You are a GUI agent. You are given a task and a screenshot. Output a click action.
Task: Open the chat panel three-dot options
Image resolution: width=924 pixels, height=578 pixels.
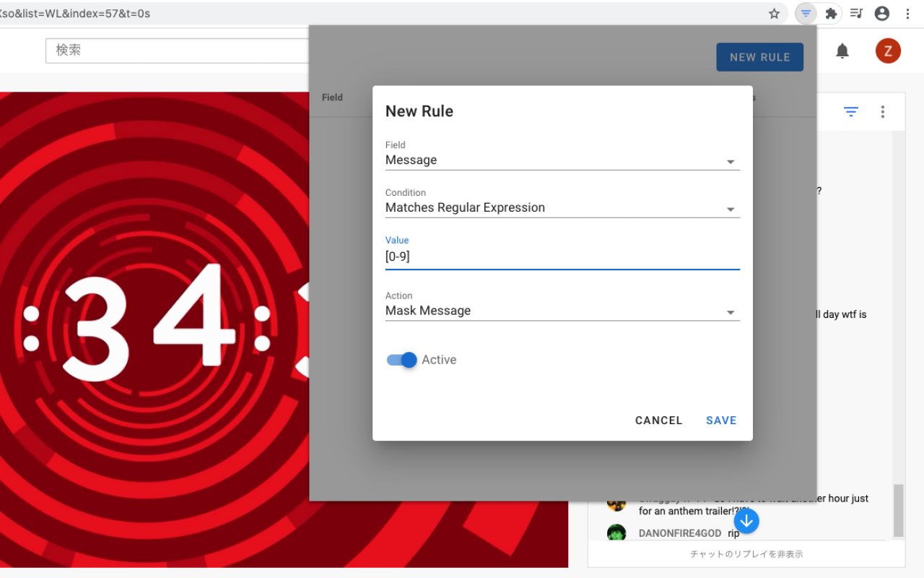click(x=882, y=111)
